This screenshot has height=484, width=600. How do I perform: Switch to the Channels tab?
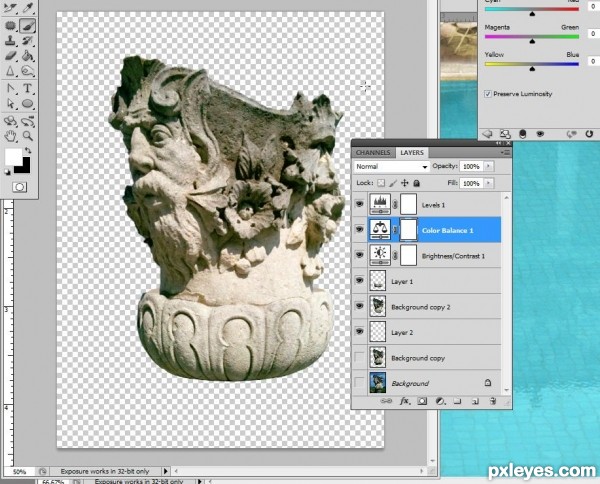(373, 152)
